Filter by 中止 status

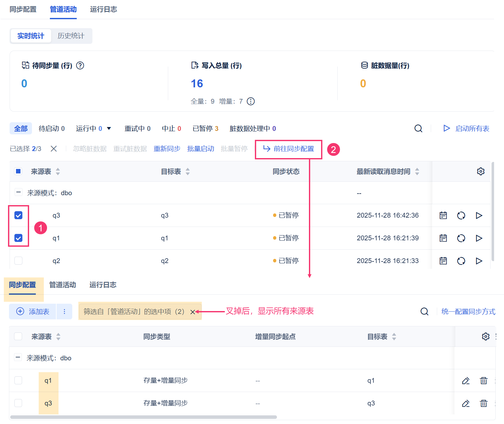pyautogui.click(x=171, y=129)
